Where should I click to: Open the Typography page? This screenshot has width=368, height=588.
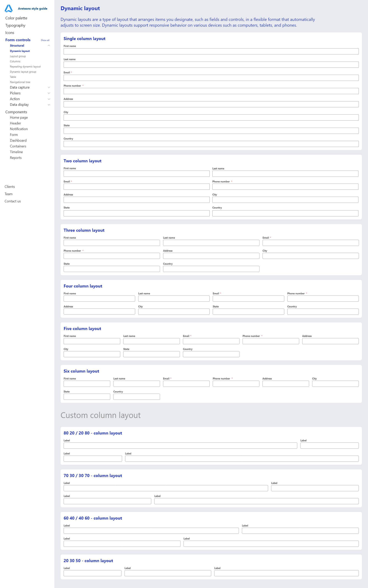coord(15,25)
